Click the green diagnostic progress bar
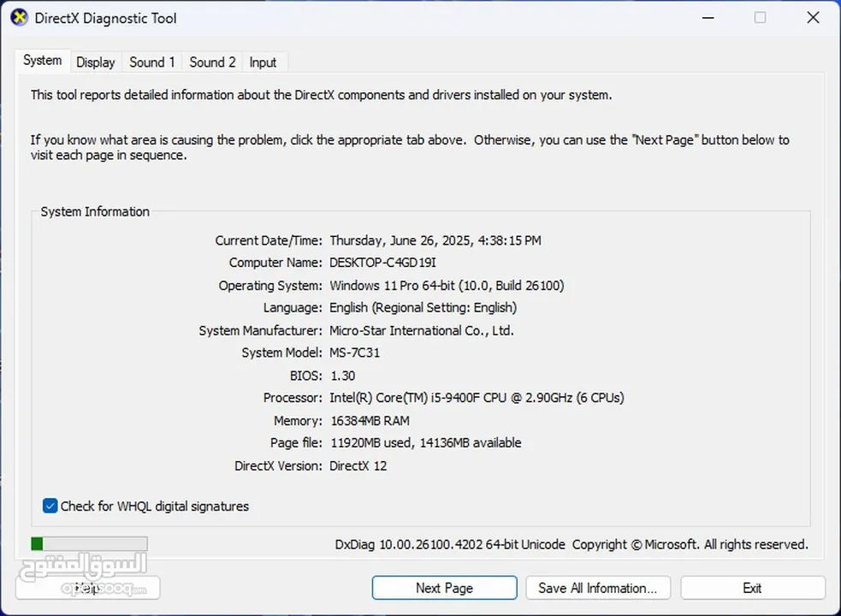Screen dimensions: 841x616 point(89,544)
